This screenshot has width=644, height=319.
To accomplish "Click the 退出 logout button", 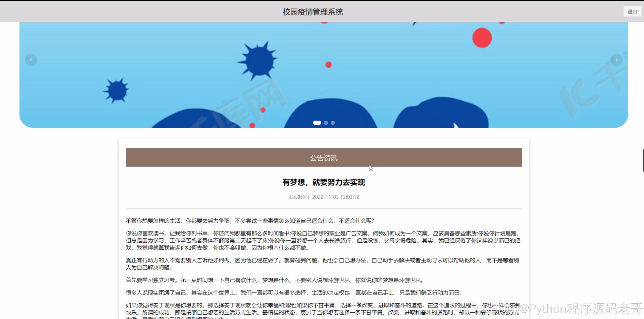I will 632,12.
